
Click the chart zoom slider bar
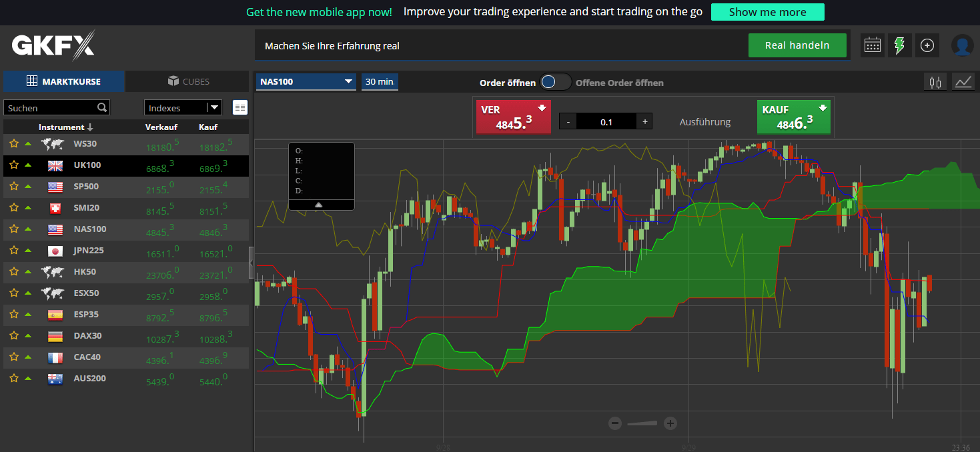click(x=642, y=423)
